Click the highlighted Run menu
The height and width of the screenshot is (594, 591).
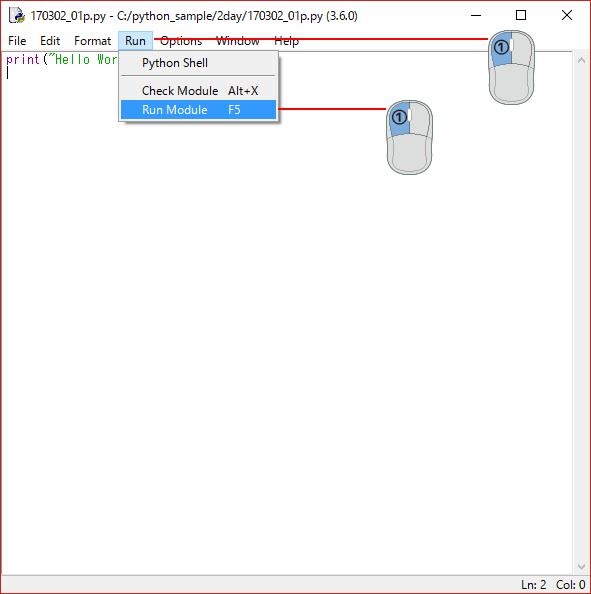135,41
